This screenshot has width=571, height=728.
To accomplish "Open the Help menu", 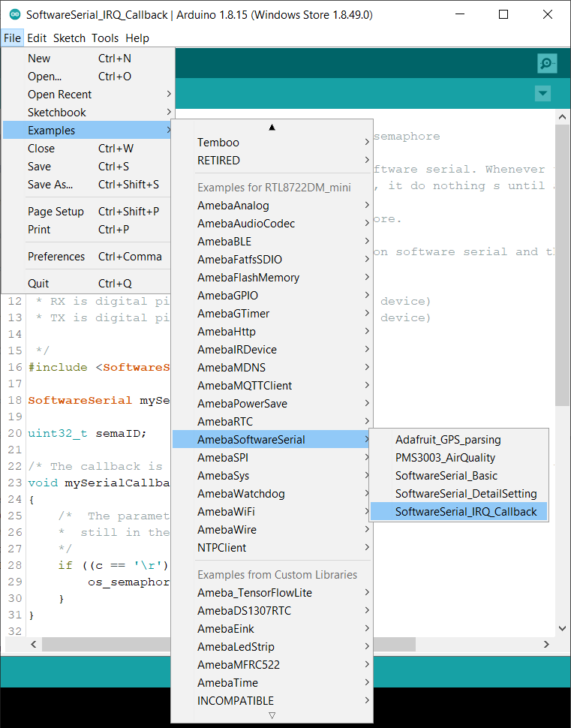I will tap(137, 38).
